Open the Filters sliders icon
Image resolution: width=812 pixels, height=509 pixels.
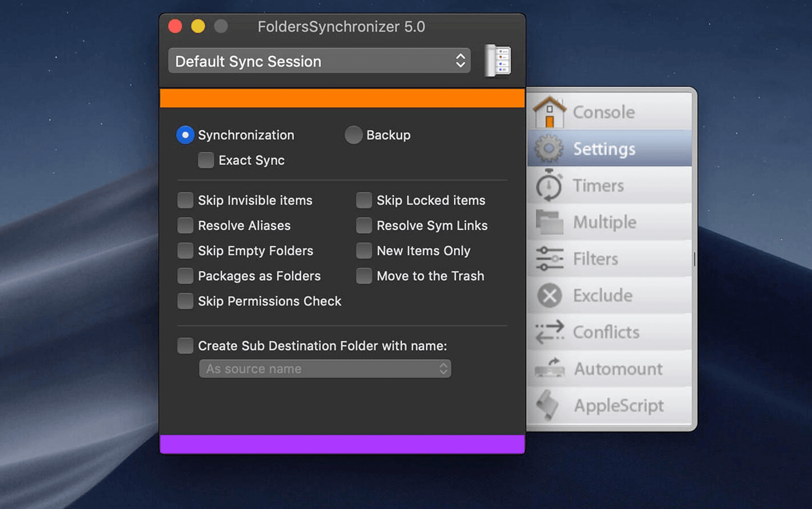click(550, 259)
